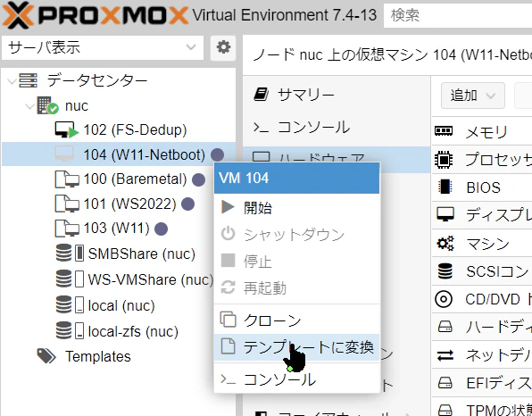532x416 pixels.
Task: Click the tag dot next to 100 (Baremetal)
Action: [x=198, y=179]
